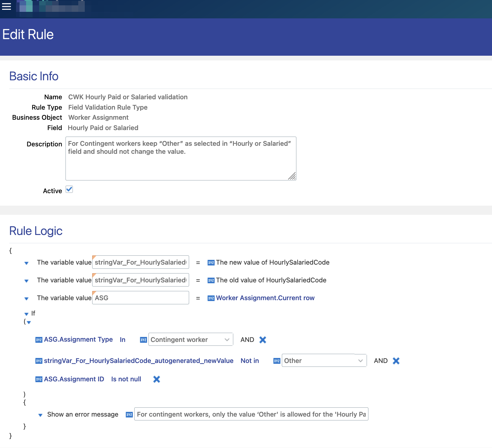Image resolution: width=492 pixels, height=448 pixels.
Task: Click XYZ icon beside old value of HourlySalariedCode
Action: pos(211,280)
